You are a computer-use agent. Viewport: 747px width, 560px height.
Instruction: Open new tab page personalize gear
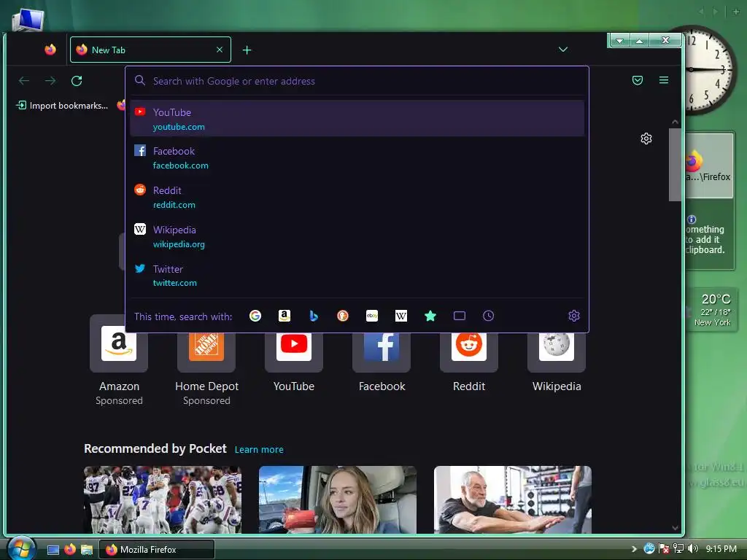pyautogui.click(x=646, y=139)
